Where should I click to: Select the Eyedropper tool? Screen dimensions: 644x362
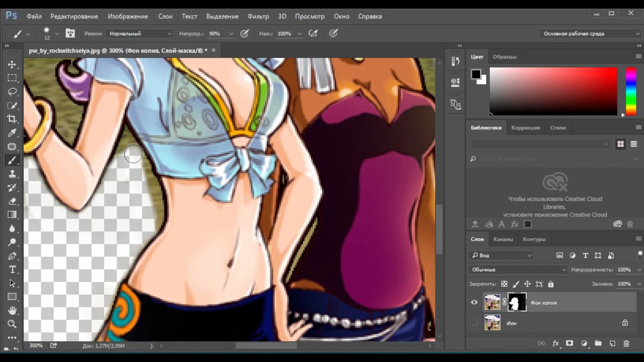click(12, 133)
